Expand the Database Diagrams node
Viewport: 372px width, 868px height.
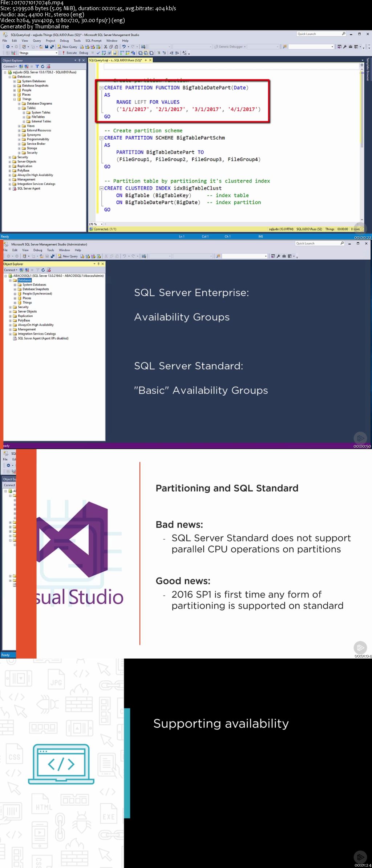[x=19, y=104]
